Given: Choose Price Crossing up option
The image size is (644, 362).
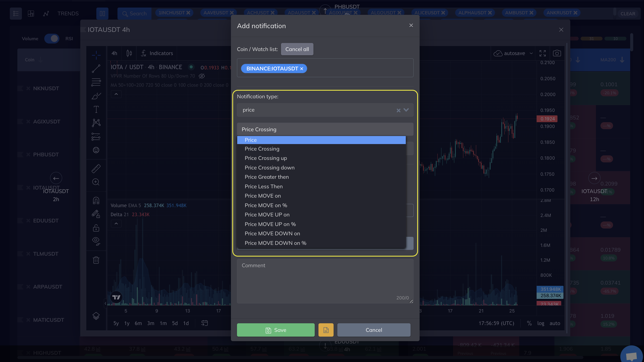Looking at the screenshot, I should (x=321, y=158).
